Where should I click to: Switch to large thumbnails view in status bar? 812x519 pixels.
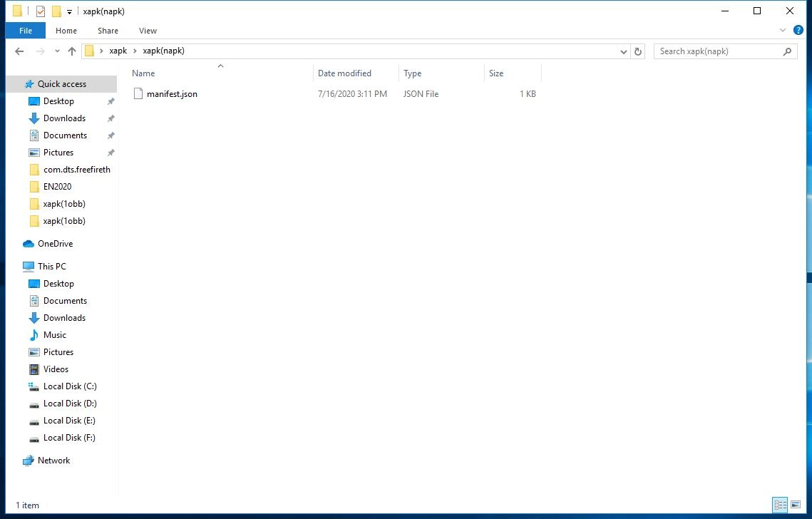pyautogui.click(x=796, y=505)
